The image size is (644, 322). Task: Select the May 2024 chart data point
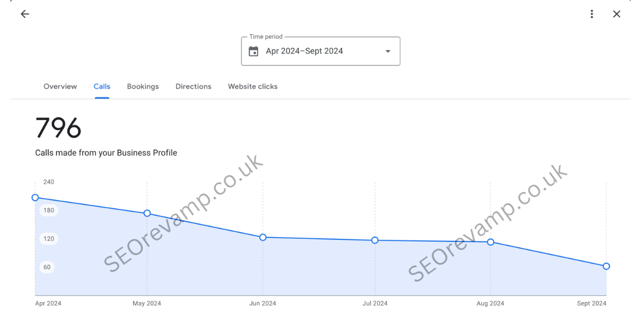tap(147, 213)
